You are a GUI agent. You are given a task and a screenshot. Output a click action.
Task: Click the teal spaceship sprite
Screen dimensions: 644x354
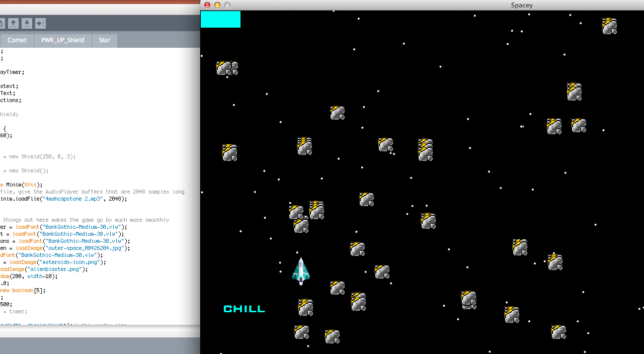pyautogui.click(x=301, y=271)
